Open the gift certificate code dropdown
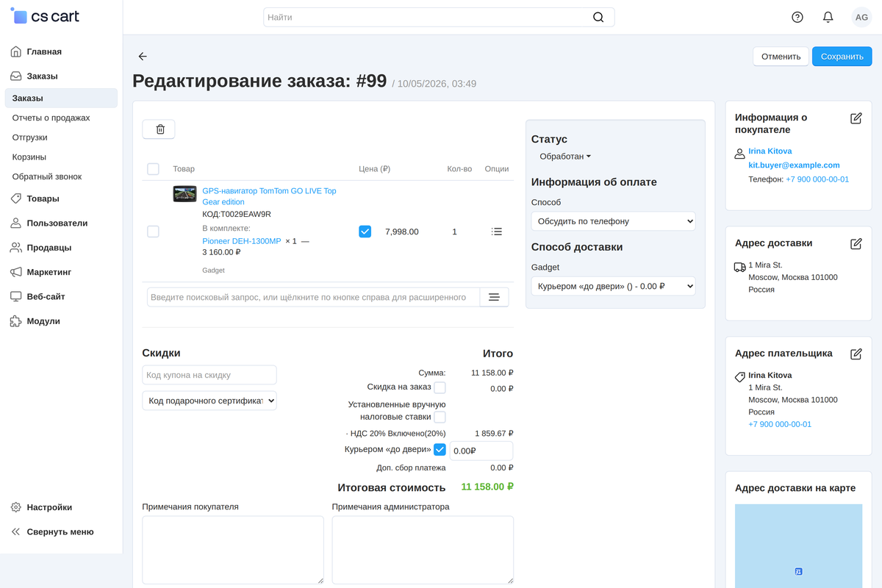Image resolution: width=882 pixels, height=588 pixels. click(209, 401)
